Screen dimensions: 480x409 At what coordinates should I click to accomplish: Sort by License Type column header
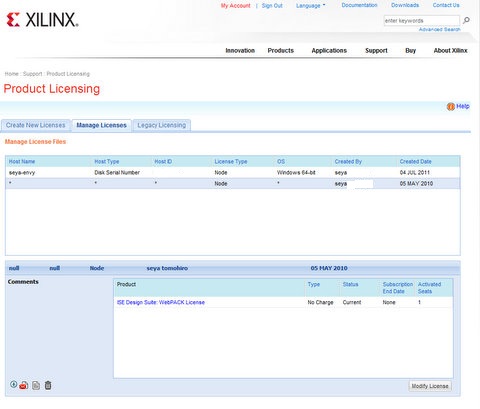231,162
